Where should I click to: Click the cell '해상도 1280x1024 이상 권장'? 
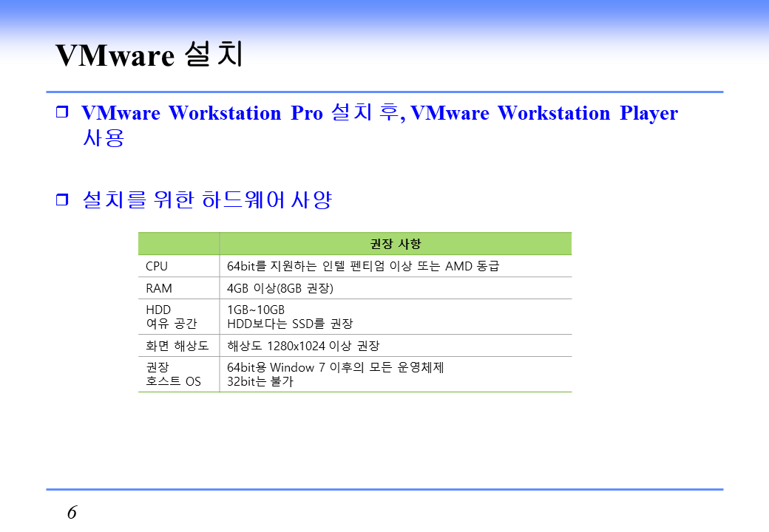pyautogui.click(x=303, y=346)
